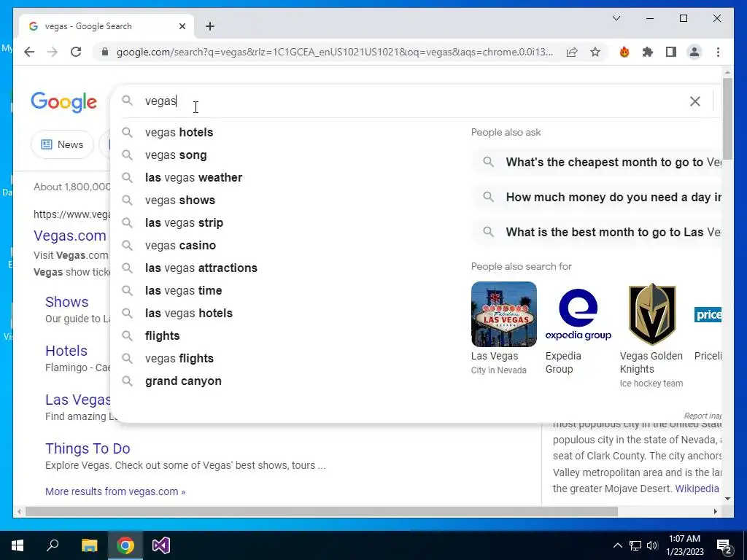
Task: Clear the search box with the X
Action: (x=695, y=101)
